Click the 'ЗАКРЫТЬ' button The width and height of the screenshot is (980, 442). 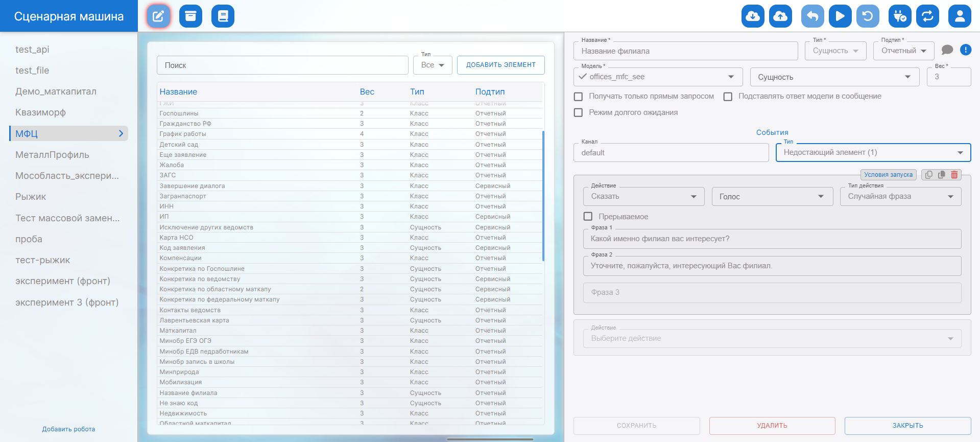(907, 426)
